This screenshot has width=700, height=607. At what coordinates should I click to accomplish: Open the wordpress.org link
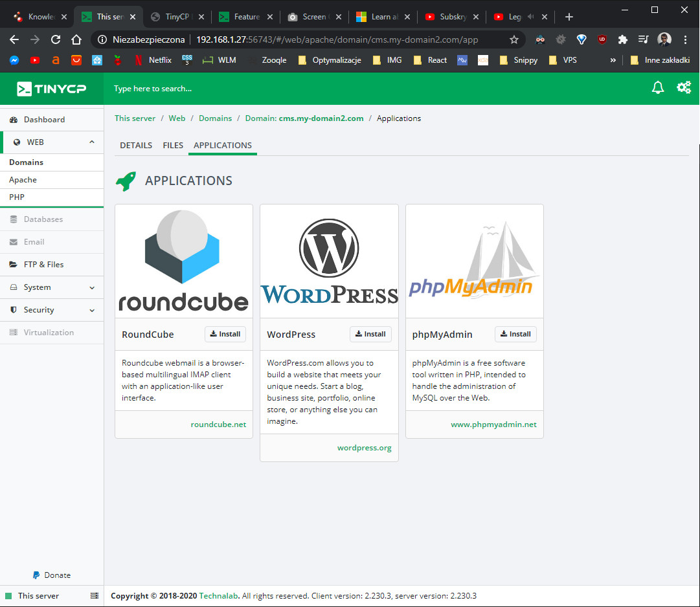365,448
